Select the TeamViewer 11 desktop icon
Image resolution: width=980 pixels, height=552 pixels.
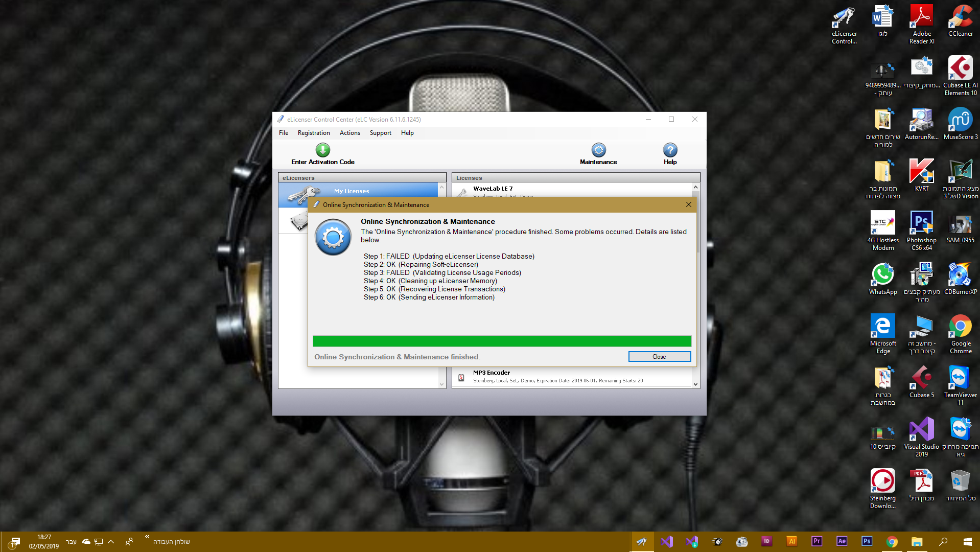[x=961, y=386]
